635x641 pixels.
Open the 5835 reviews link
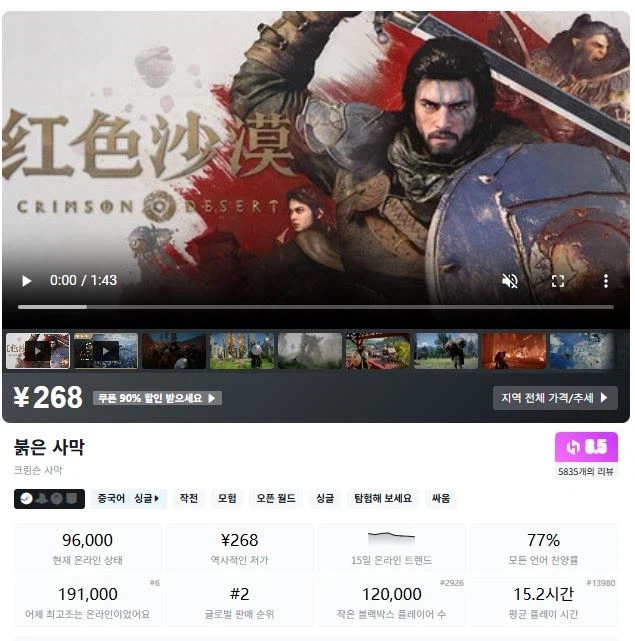tap(586, 471)
